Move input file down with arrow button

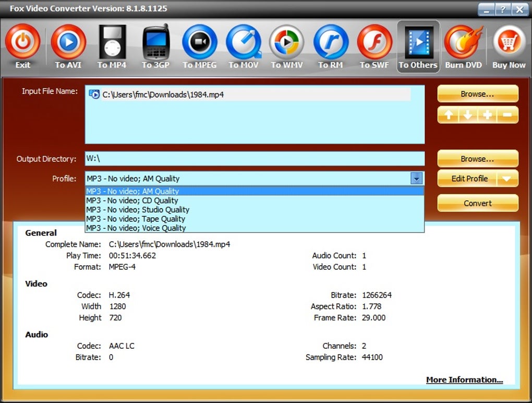tap(468, 115)
